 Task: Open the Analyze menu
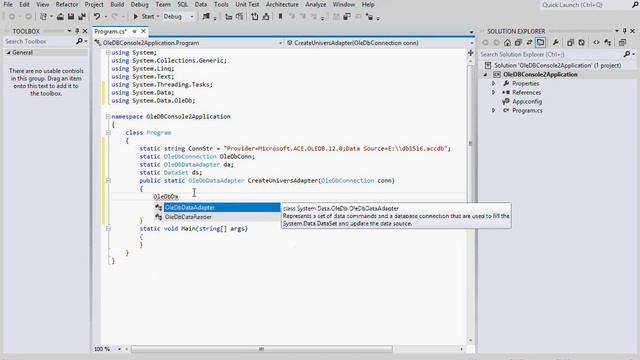[316, 4]
